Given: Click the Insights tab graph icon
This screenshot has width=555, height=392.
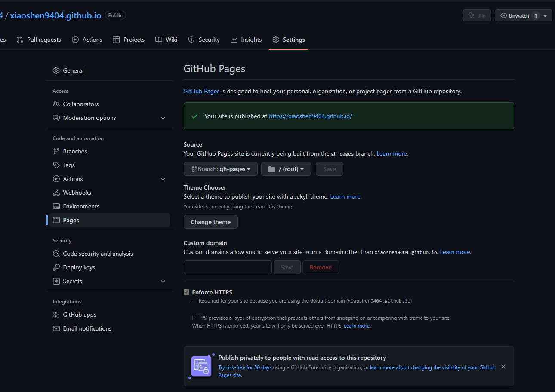Looking at the screenshot, I should tap(234, 40).
